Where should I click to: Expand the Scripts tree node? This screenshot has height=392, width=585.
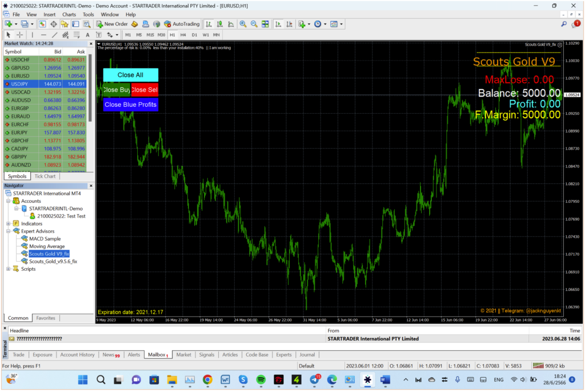point(8,269)
